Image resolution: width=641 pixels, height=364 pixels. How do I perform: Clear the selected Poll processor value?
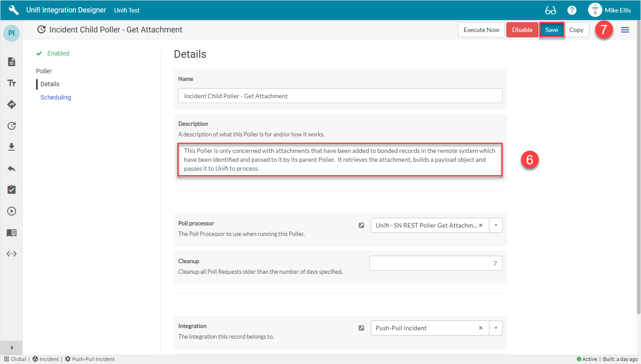(481, 225)
